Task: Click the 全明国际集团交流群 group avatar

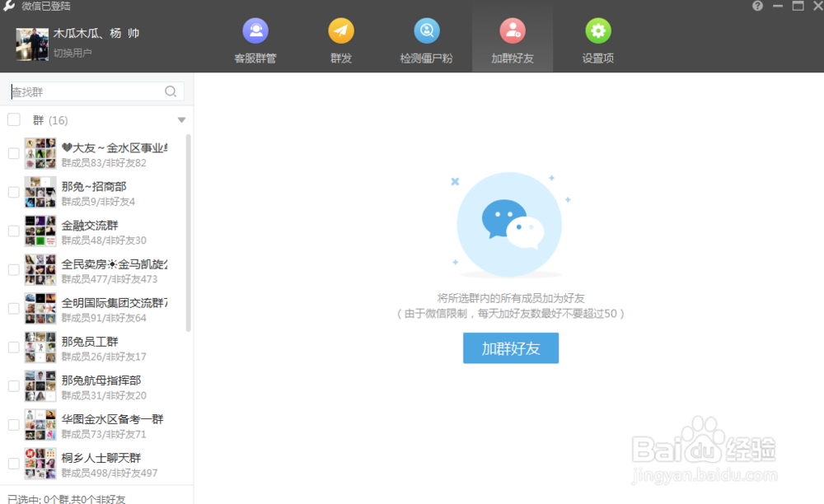Action: [40, 309]
